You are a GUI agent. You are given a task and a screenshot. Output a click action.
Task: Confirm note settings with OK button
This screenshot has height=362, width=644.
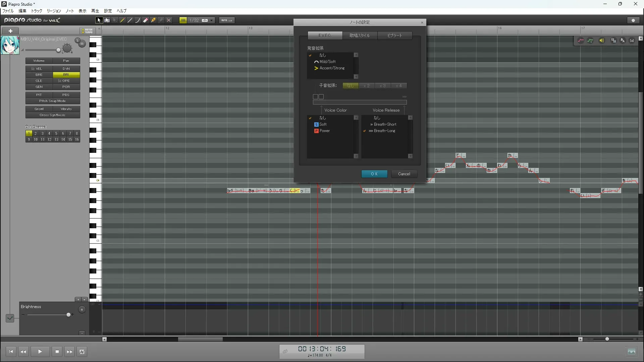point(374,174)
